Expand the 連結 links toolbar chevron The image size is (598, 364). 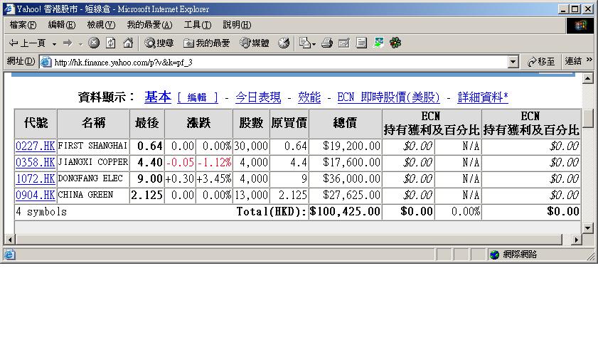point(589,60)
